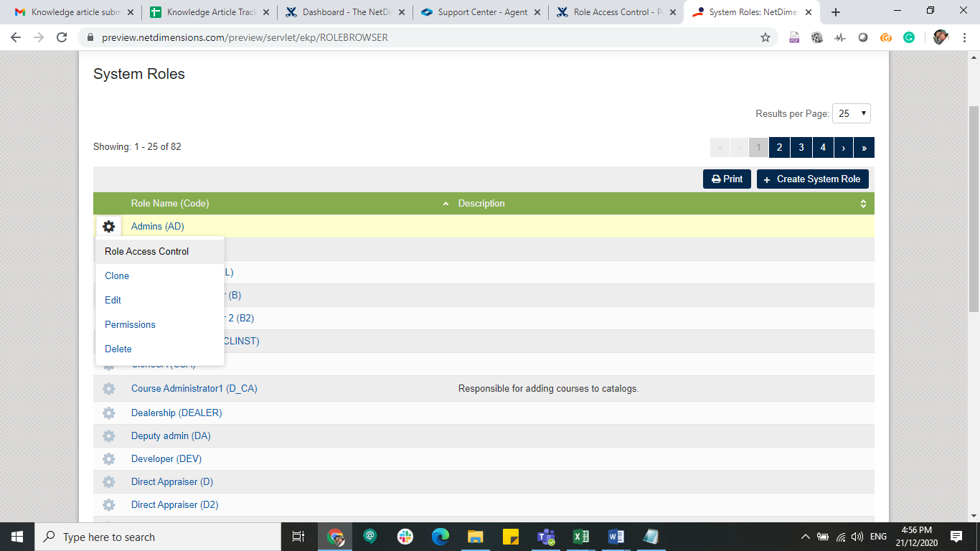980x551 pixels.
Task: Open the Course Administrator1 (D_CA) link
Action: (194, 389)
